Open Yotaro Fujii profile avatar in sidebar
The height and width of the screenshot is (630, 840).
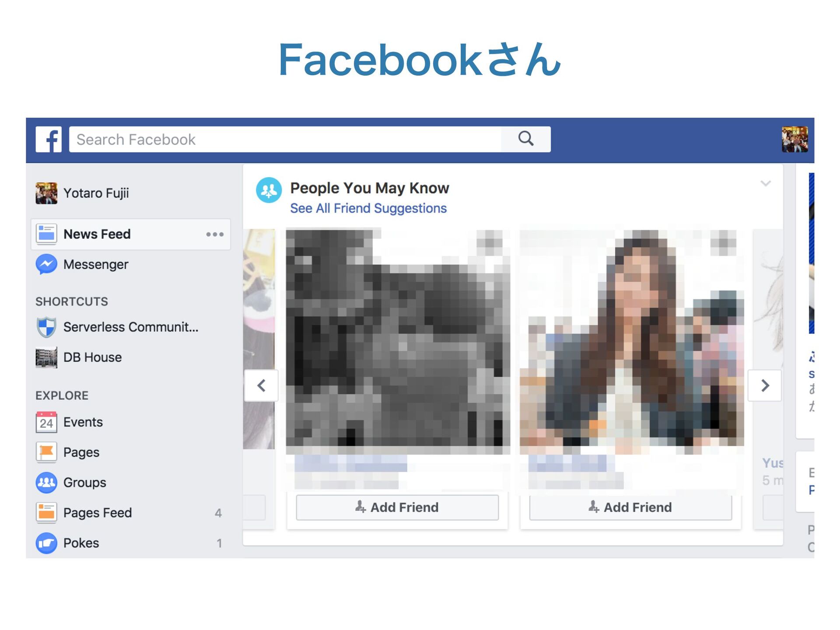pos(46,193)
